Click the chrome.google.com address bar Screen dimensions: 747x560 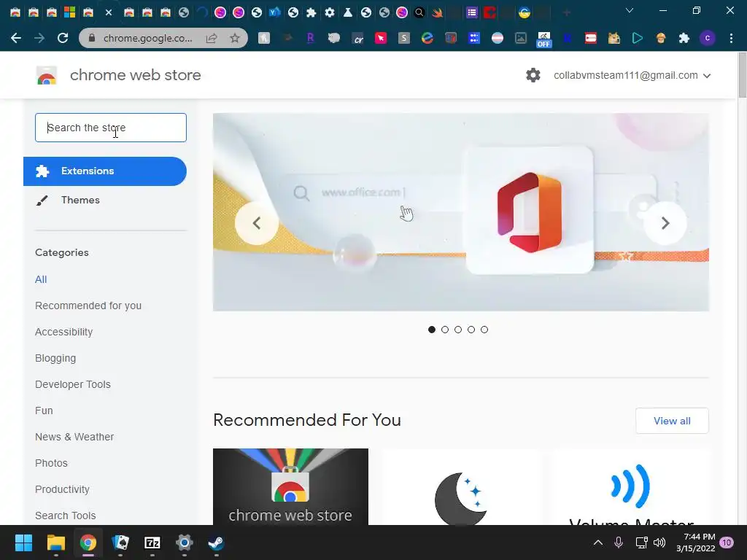[x=147, y=38]
